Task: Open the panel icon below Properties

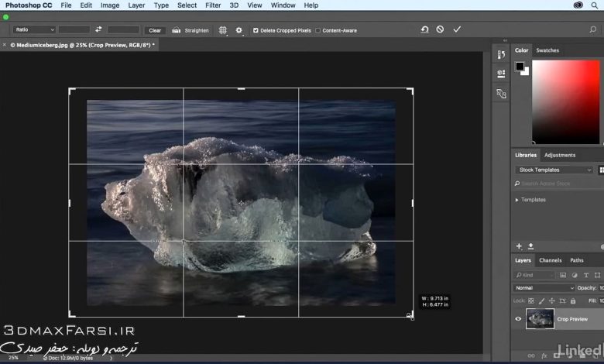Action: (x=501, y=94)
